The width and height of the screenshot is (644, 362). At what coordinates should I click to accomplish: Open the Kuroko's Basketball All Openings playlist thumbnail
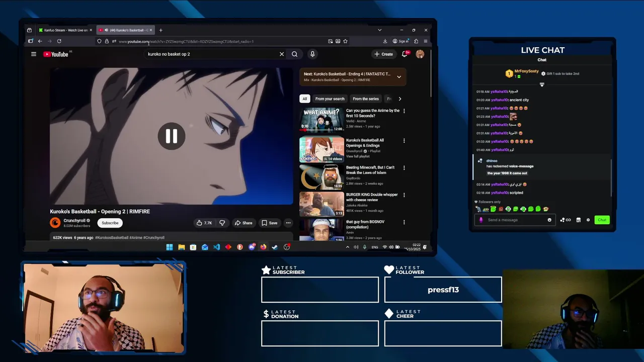coord(321,149)
